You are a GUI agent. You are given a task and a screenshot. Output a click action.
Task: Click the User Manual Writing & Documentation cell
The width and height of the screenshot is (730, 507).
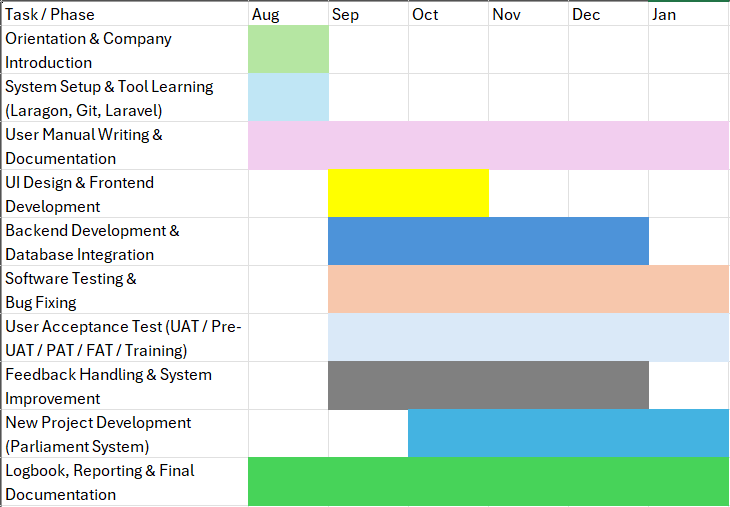(x=124, y=146)
